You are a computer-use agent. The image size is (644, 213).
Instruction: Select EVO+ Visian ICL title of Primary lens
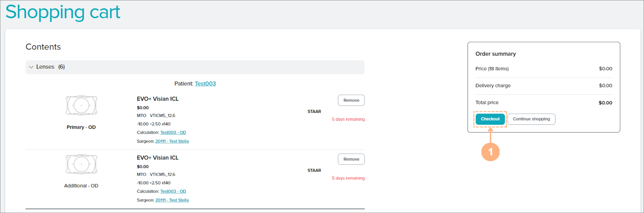(x=158, y=99)
